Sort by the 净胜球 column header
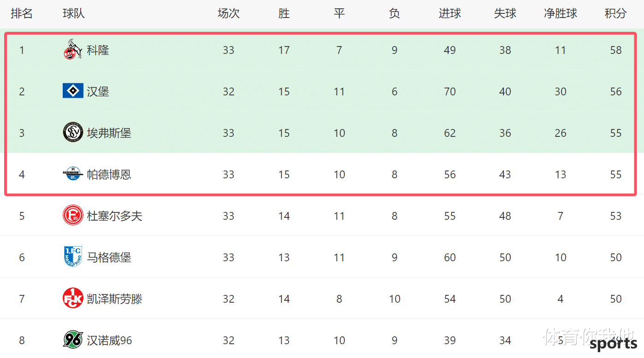The image size is (644, 358). [x=561, y=13]
